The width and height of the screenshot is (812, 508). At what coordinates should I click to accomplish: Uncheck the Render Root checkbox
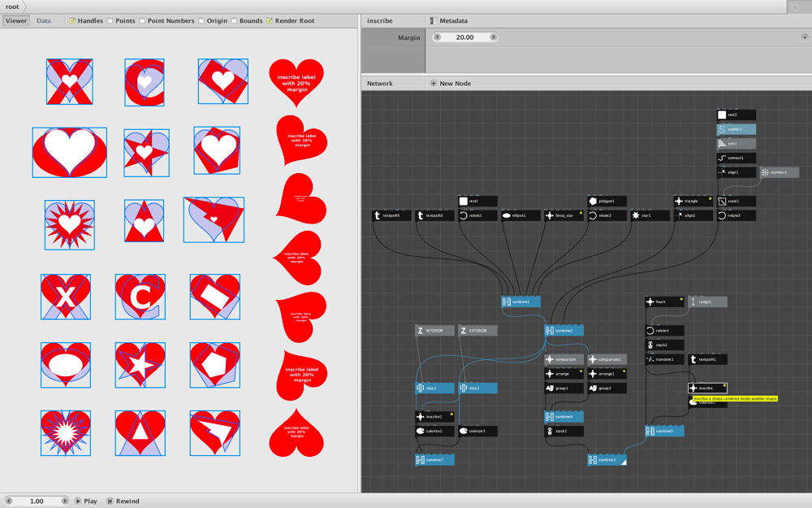[270, 21]
